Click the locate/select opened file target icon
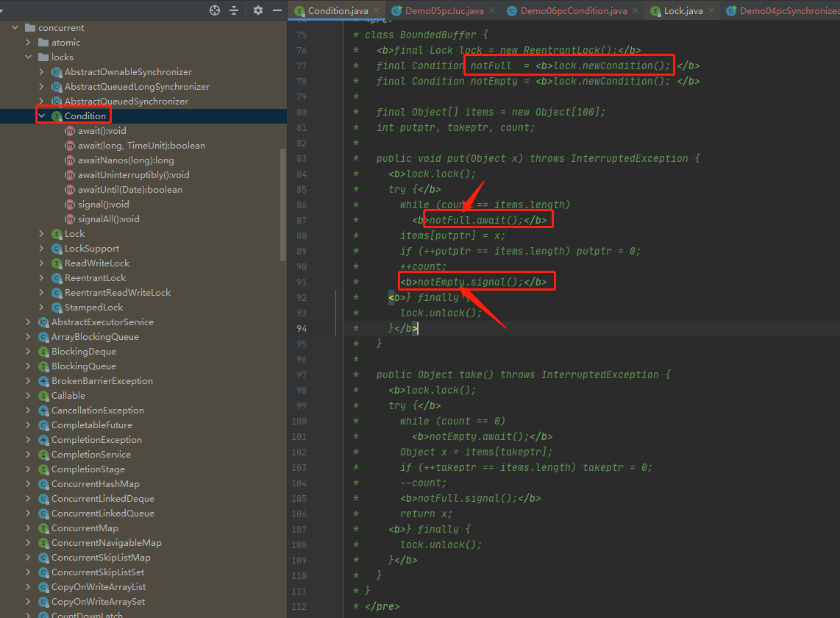 pyautogui.click(x=215, y=10)
